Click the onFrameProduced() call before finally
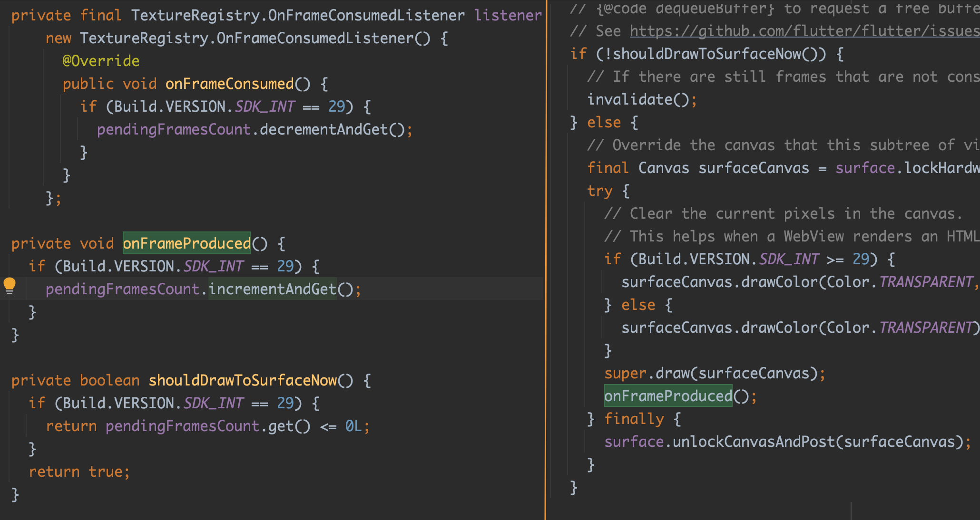The width and height of the screenshot is (980, 520). pyautogui.click(x=668, y=396)
